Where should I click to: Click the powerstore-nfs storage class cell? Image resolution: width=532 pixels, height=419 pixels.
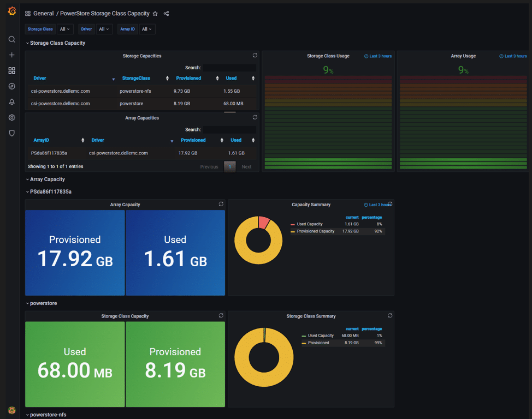pyautogui.click(x=135, y=91)
